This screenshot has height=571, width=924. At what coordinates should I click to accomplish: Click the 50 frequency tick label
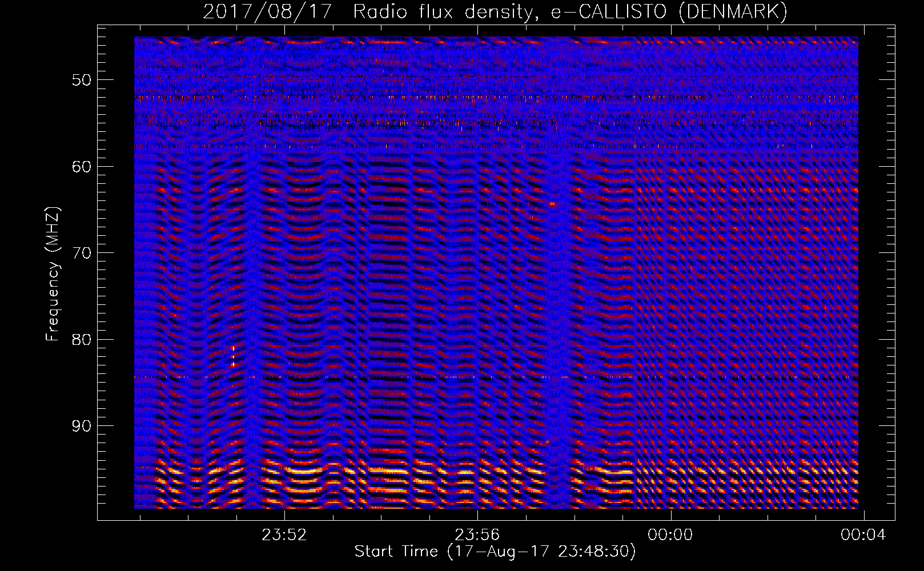click(82, 80)
